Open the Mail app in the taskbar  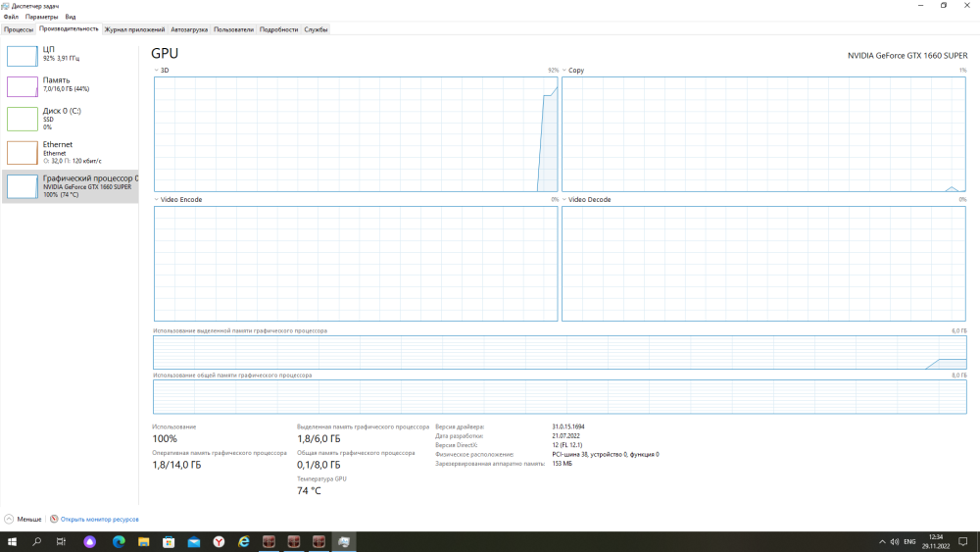click(x=194, y=541)
